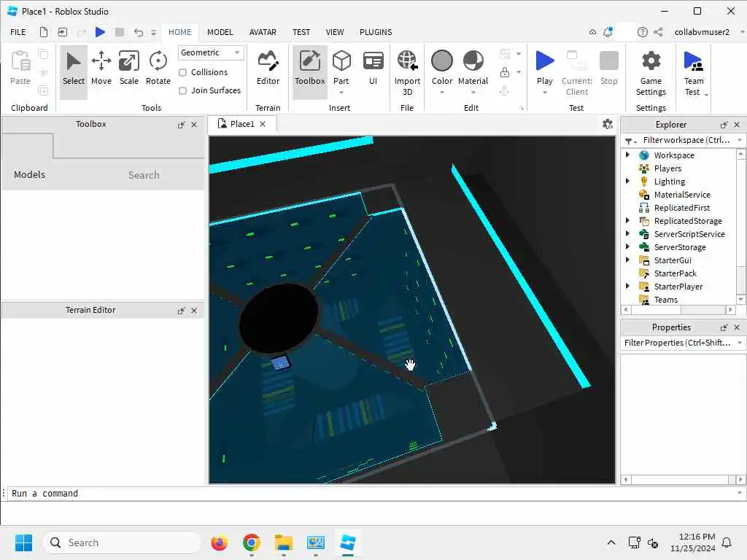Enable the Join Surfaces checkbox
Screen dimensions: 747x560
pyautogui.click(x=182, y=90)
